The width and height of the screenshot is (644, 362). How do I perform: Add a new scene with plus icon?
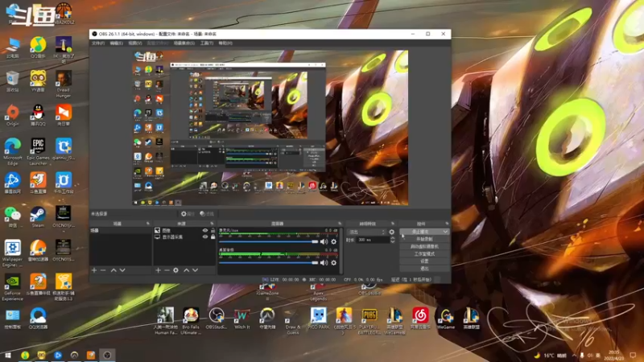(94, 270)
